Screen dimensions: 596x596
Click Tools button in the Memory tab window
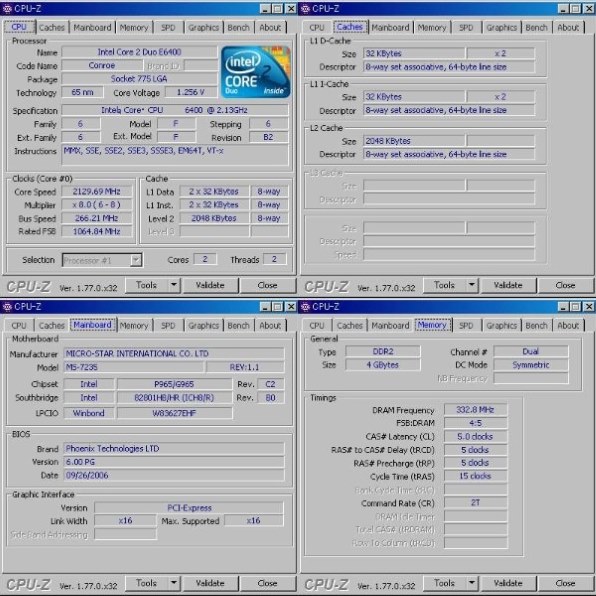coord(445,583)
